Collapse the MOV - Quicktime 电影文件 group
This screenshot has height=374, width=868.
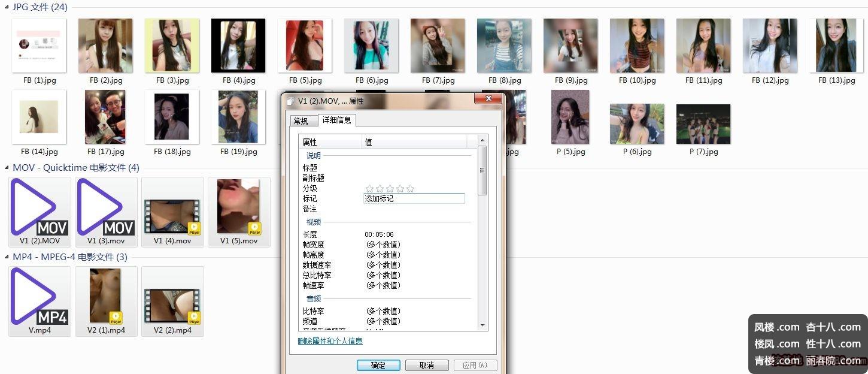coord(7,168)
